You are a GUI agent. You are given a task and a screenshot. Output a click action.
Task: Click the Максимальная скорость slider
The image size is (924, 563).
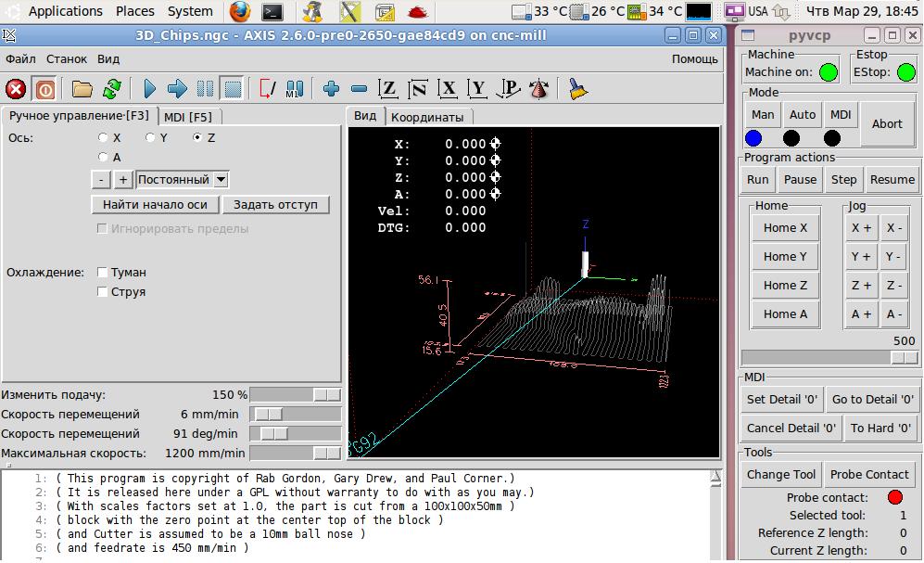point(296,454)
